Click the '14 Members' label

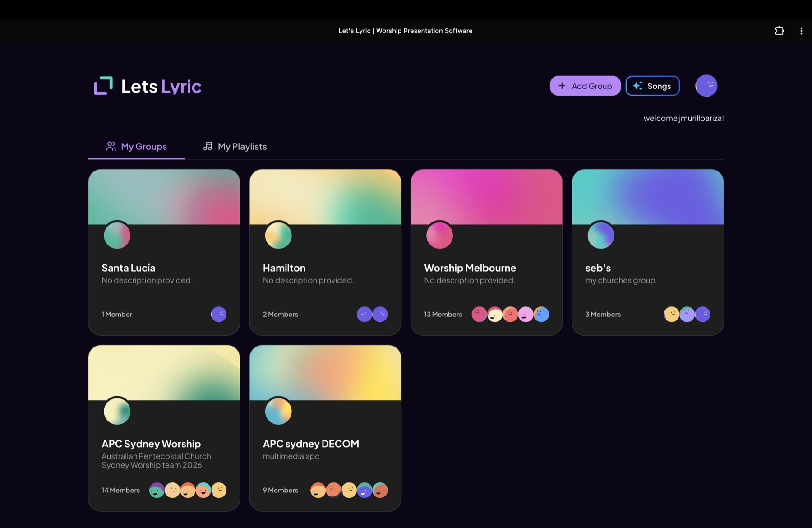coord(120,491)
